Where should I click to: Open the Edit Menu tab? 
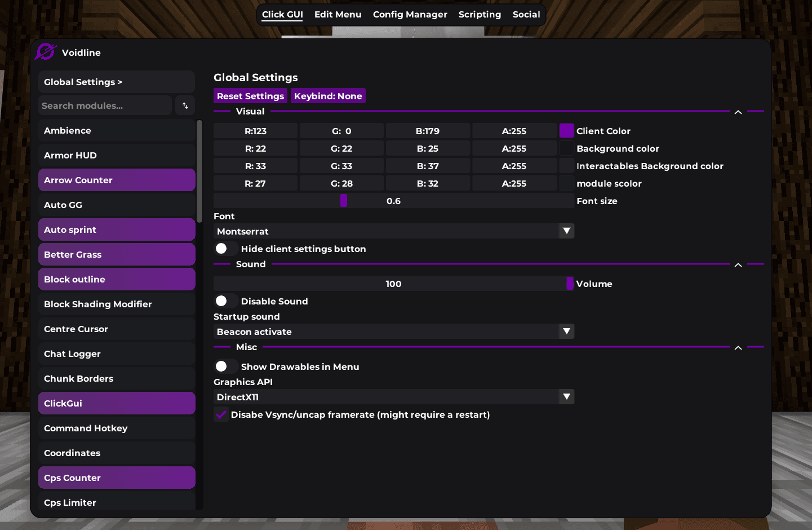338,15
